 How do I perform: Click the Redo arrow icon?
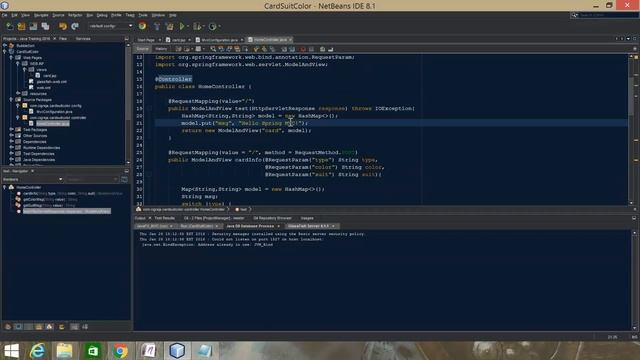pyautogui.click(x=75, y=27)
